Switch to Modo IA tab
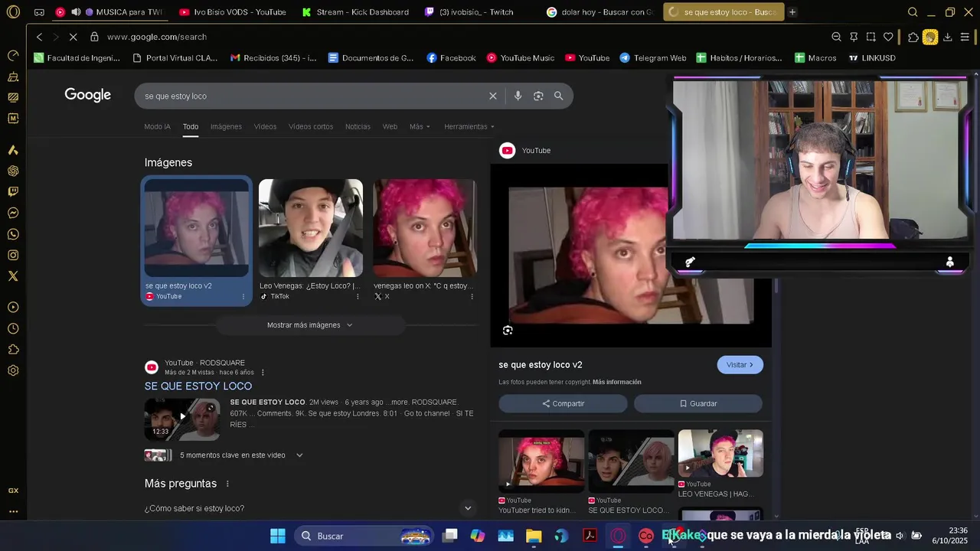Image resolution: width=980 pixels, height=551 pixels. pos(157,126)
